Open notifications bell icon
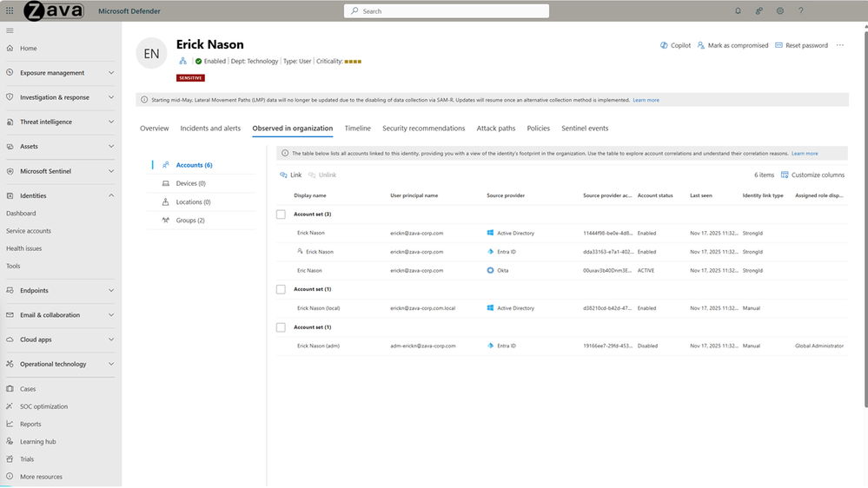 (738, 10)
